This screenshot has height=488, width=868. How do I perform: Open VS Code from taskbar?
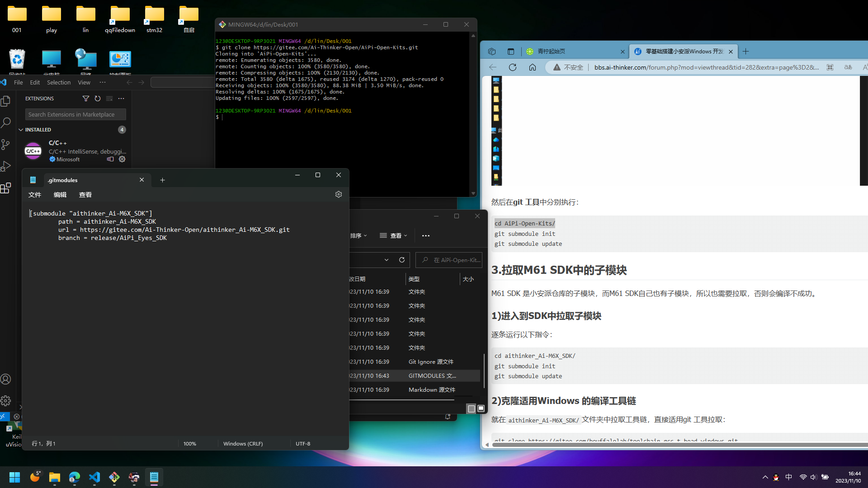(94, 477)
